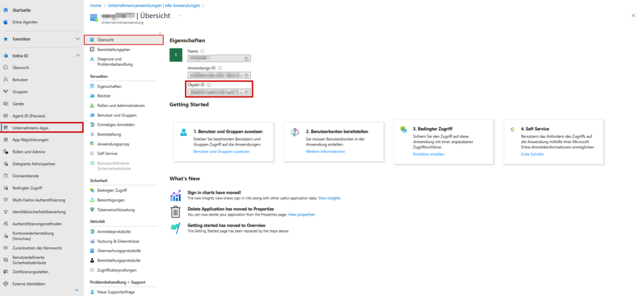The width and height of the screenshot is (644, 296).
Task: Open the View insights link
Action: click(x=329, y=198)
